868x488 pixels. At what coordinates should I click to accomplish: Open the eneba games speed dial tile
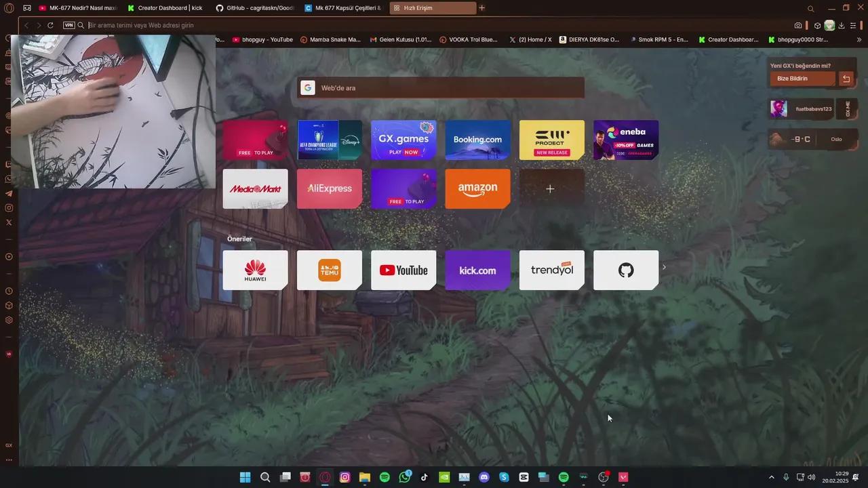[x=626, y=140]
